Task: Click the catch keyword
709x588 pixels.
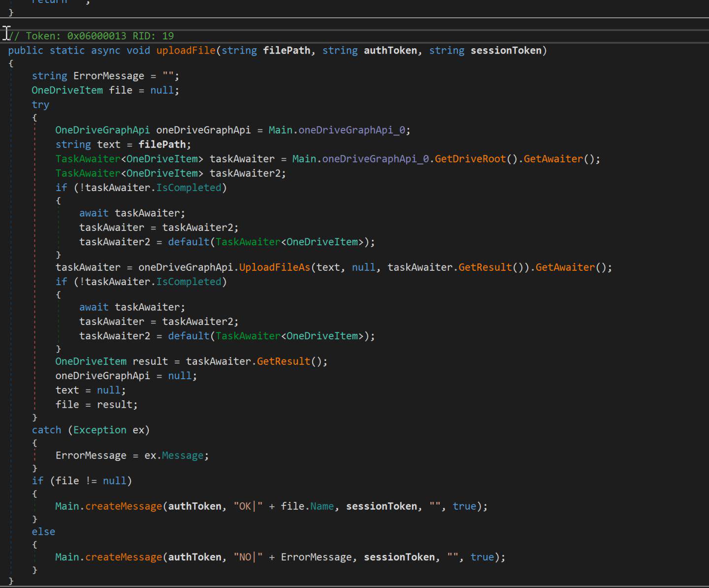Action: point(46,430)
